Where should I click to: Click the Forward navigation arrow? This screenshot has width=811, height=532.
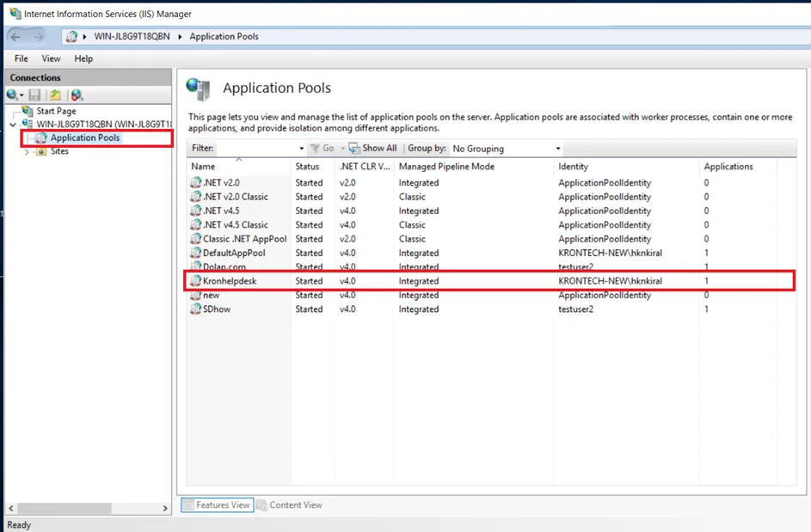pyautogui.click(x=39, y=37)
